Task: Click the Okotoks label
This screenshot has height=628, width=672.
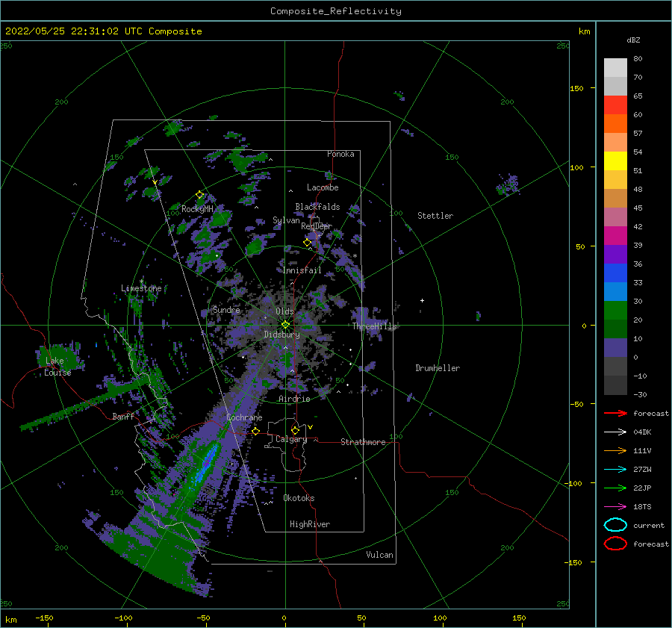Action: pos(299,498)
